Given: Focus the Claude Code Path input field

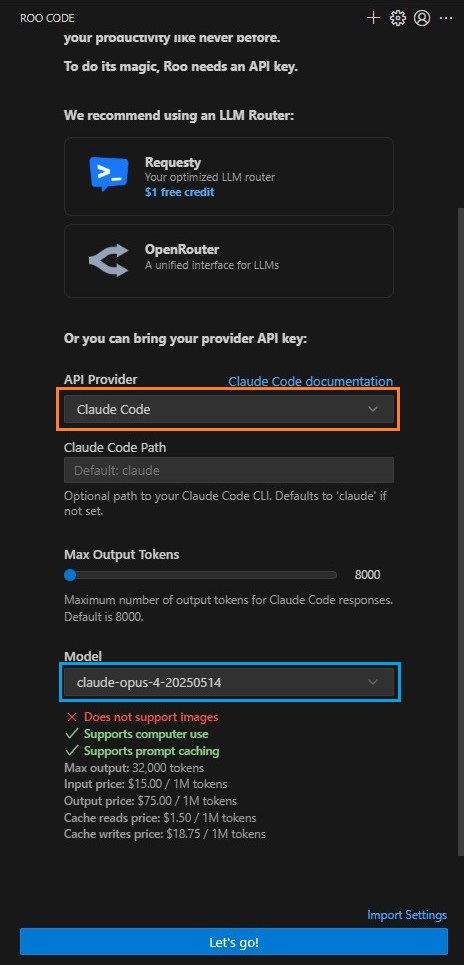Looking at the screenshot, I should (229, 470).
